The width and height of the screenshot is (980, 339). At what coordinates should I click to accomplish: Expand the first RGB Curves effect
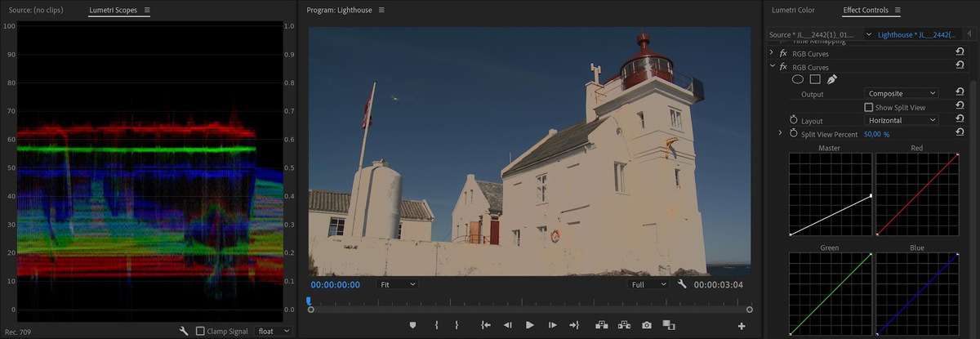[x=771, y=53]
